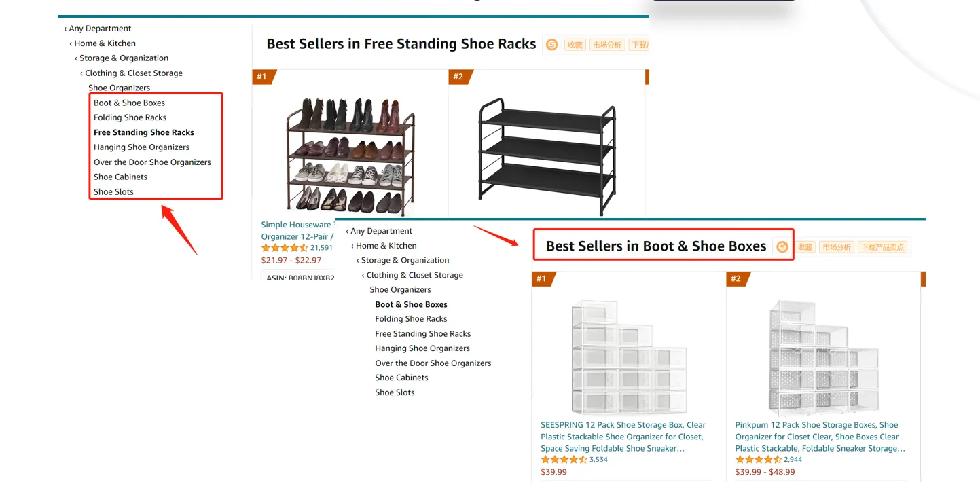Click star rating of Simple Houseware shoe organizer
This screenshot has width=980, height=495.
pos(285,248)
